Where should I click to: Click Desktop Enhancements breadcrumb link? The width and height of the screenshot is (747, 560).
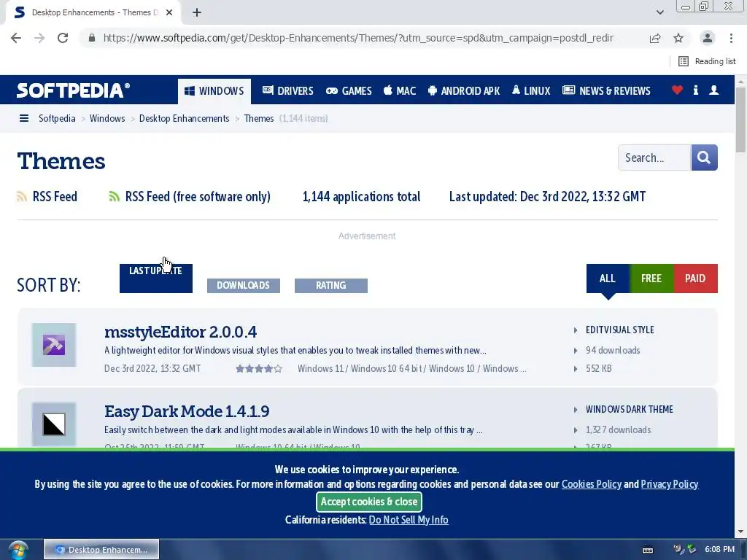(x=184, y=118)
